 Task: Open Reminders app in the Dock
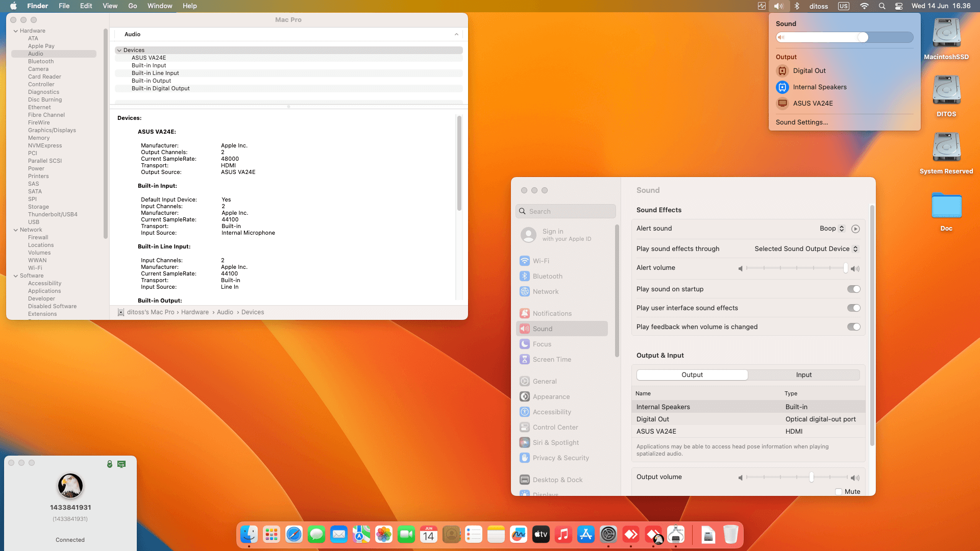click(x=474, y=534)
